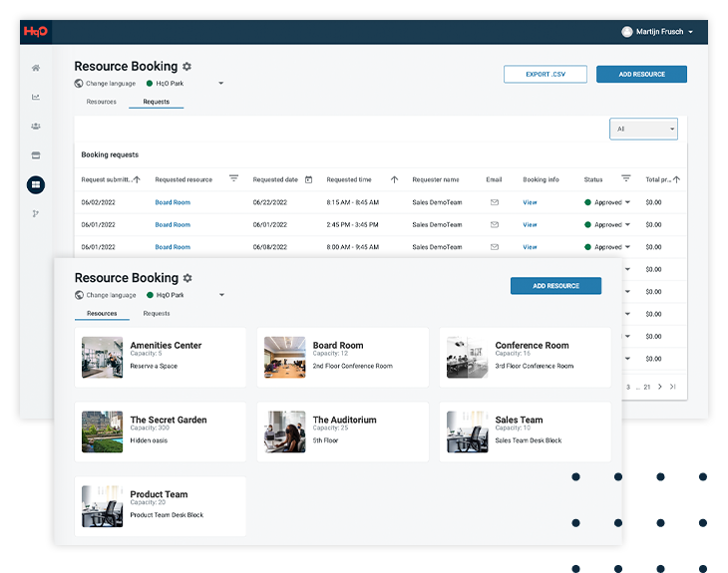Open the All filter dropdown
Image resolution: width=728 pixels, height=573 pixels.
coord(643,129)
